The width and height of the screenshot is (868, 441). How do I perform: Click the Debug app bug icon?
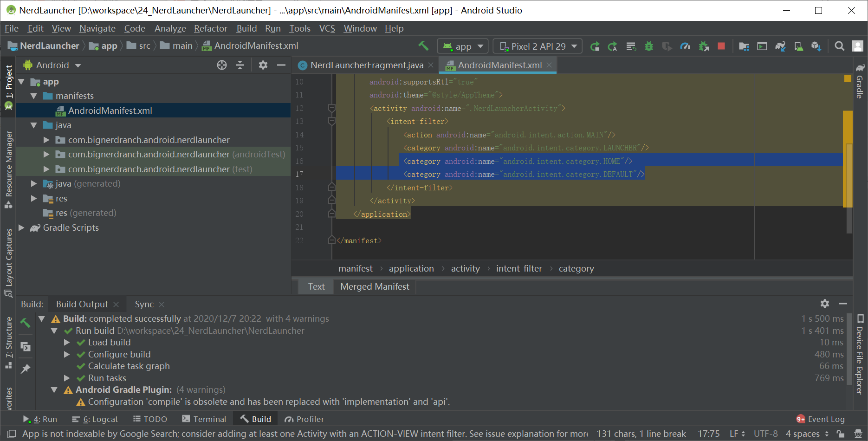[649, 46]
